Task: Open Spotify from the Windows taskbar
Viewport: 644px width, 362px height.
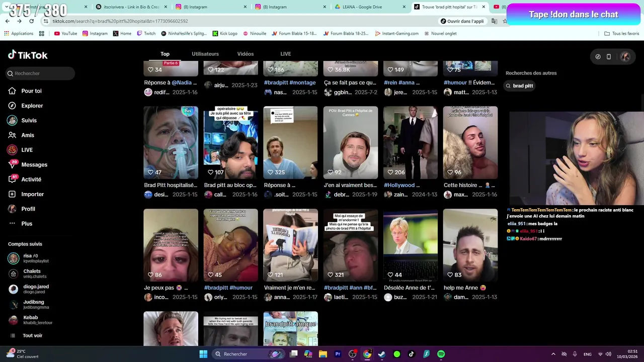Action: pos(441,354)
